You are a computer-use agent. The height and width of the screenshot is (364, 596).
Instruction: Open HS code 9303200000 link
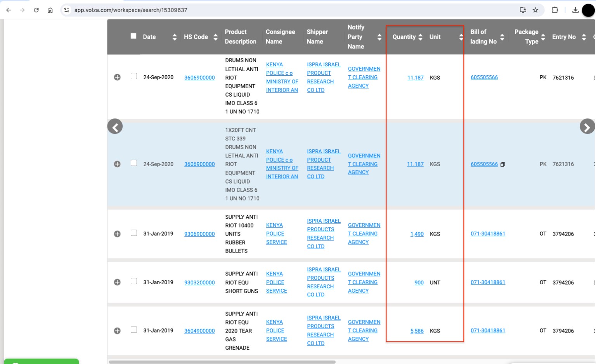point(199,283)
